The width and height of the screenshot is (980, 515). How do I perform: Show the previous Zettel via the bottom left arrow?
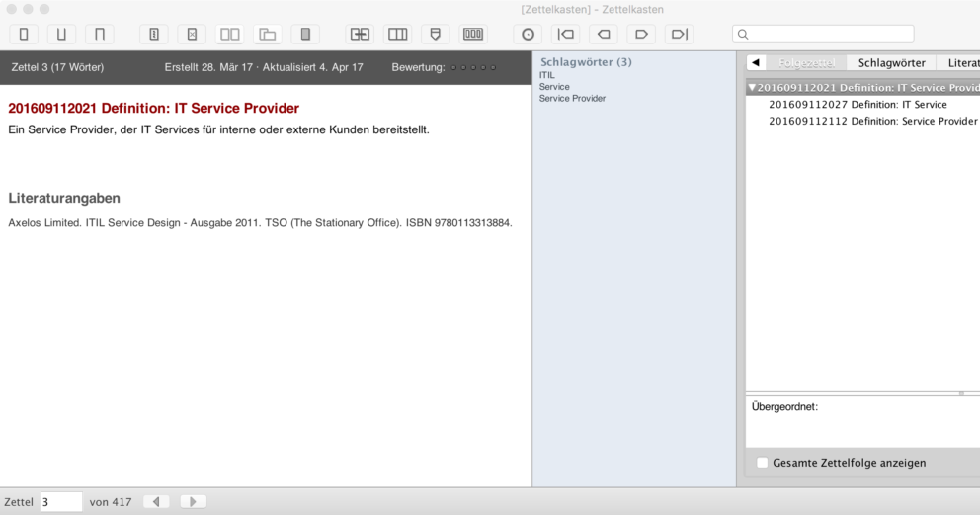click(x=156, y=501)
